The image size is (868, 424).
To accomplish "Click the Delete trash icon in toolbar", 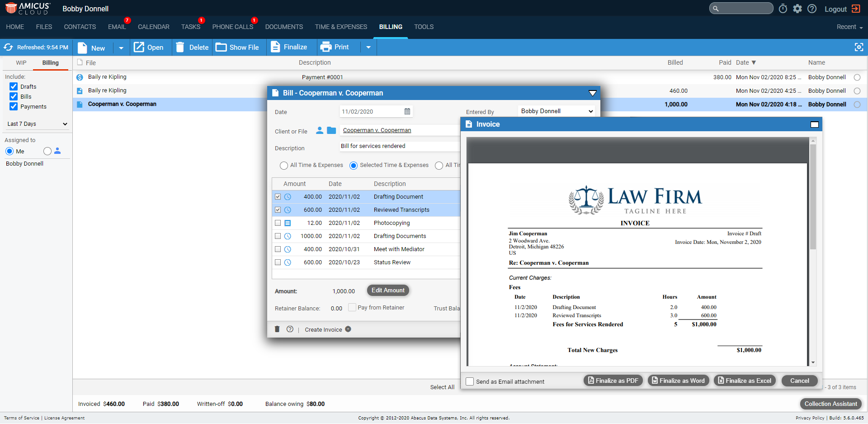I will tap(180, 47).
